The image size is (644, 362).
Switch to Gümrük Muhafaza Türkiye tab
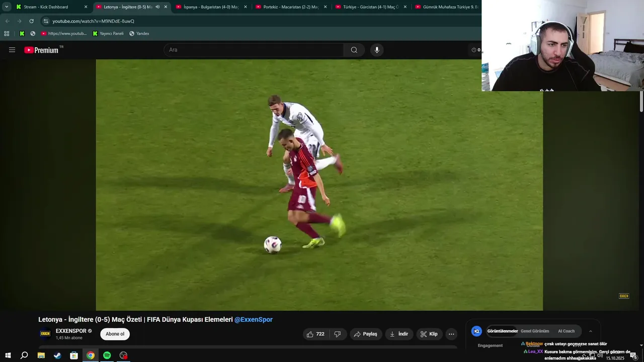coord(447,7)
